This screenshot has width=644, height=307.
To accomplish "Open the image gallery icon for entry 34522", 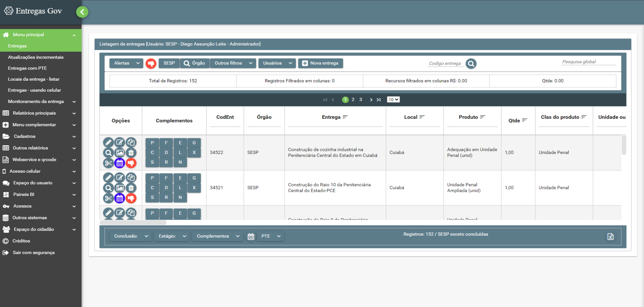I will pyautogui.click(x=120, y=153).
